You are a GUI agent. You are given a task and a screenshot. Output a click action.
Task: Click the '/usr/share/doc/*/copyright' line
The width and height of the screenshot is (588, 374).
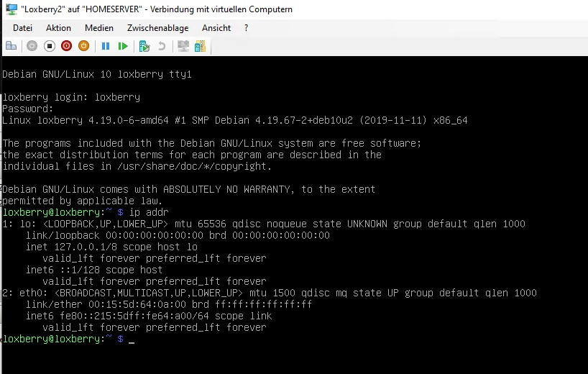pyautogui.click(x=137, y=166)
